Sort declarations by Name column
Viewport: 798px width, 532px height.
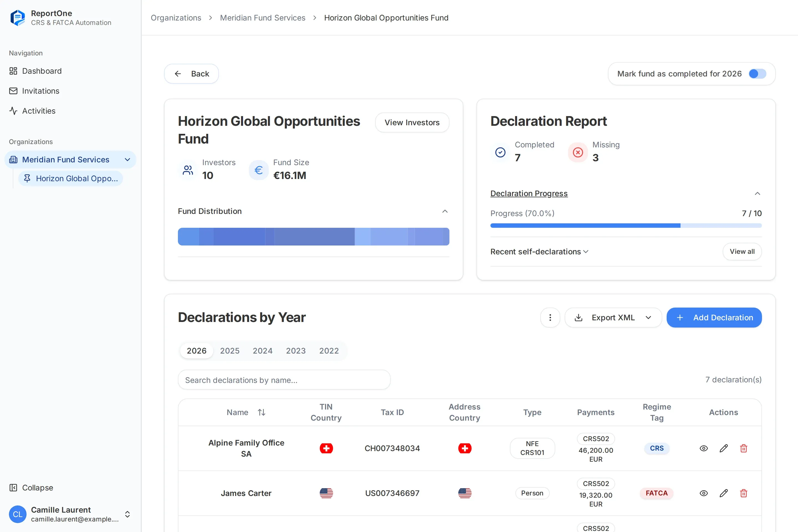pyautogui.click(x=261, y=412)
